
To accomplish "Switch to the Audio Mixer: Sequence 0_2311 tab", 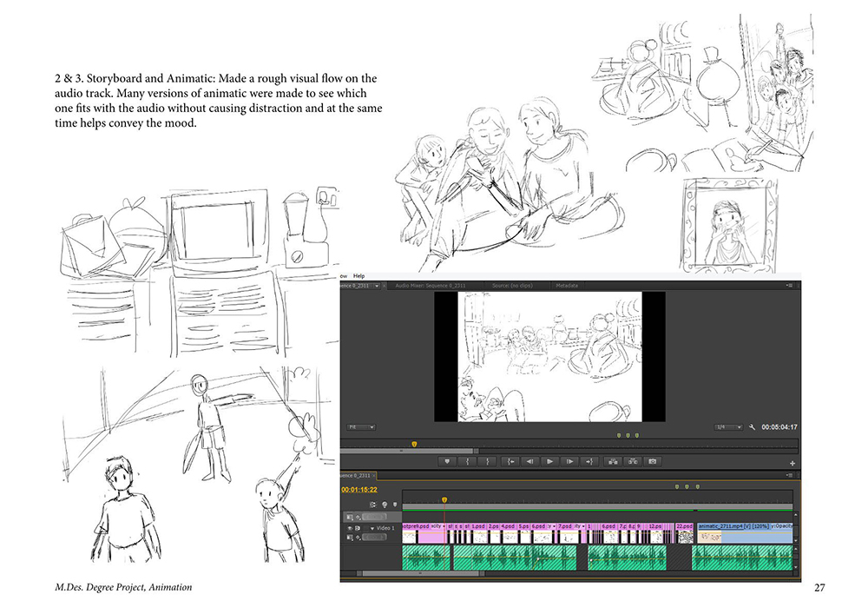I will pyautogui.click(x=430, y=285).
